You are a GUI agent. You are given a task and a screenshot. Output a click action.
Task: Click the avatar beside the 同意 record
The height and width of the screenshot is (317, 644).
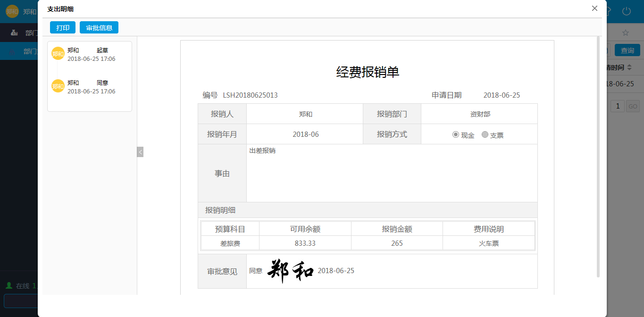click(58, 86)
